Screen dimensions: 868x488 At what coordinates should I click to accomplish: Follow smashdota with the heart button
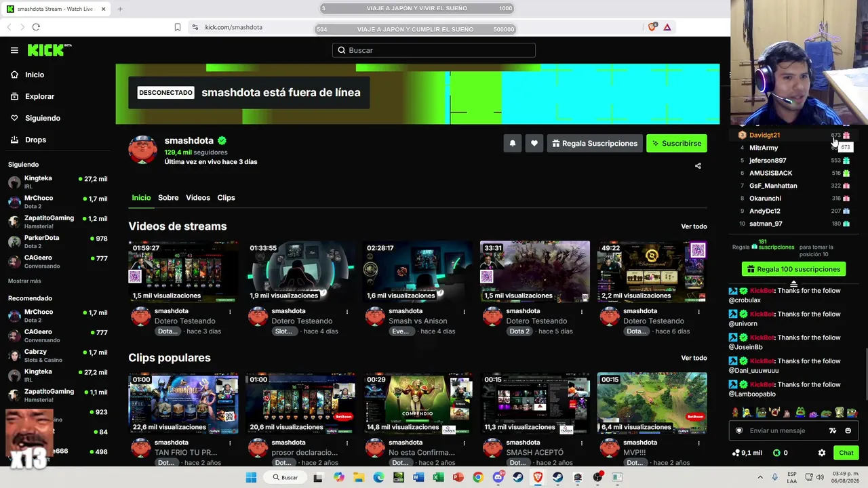(534, 144)
